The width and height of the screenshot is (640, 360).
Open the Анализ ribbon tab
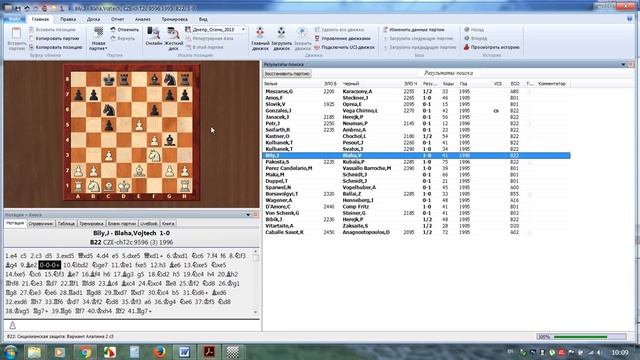pos(143,19)
